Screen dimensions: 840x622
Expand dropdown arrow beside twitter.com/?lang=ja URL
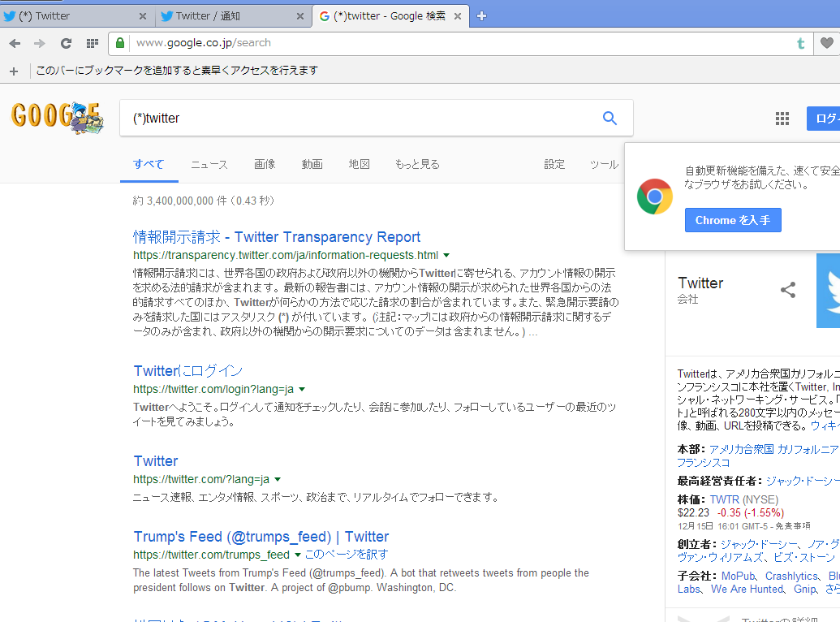coord(278,479)
